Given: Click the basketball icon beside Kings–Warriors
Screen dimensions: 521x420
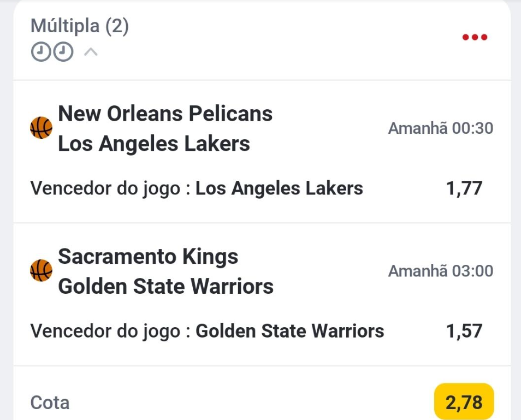Looking at the screenshot, I should [x=41, y=270].
